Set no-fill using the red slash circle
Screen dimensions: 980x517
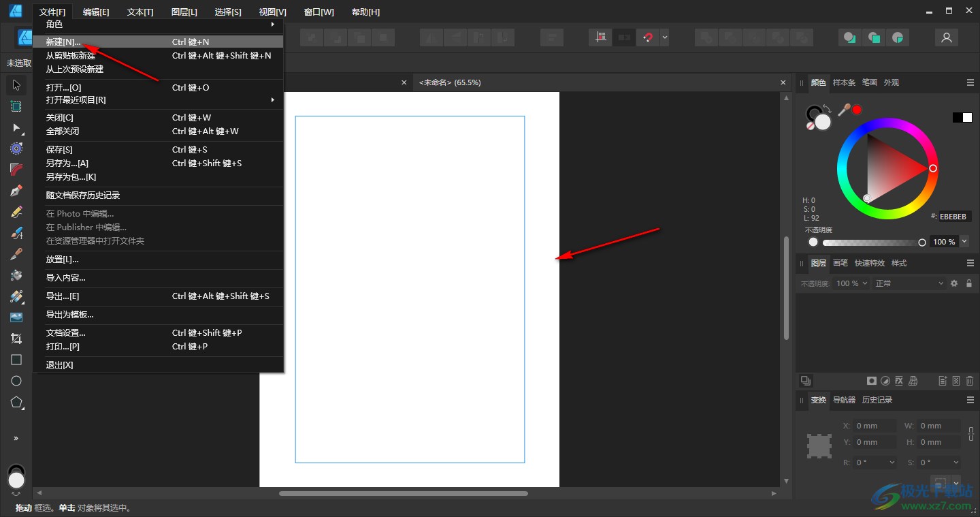click(810, 126)
